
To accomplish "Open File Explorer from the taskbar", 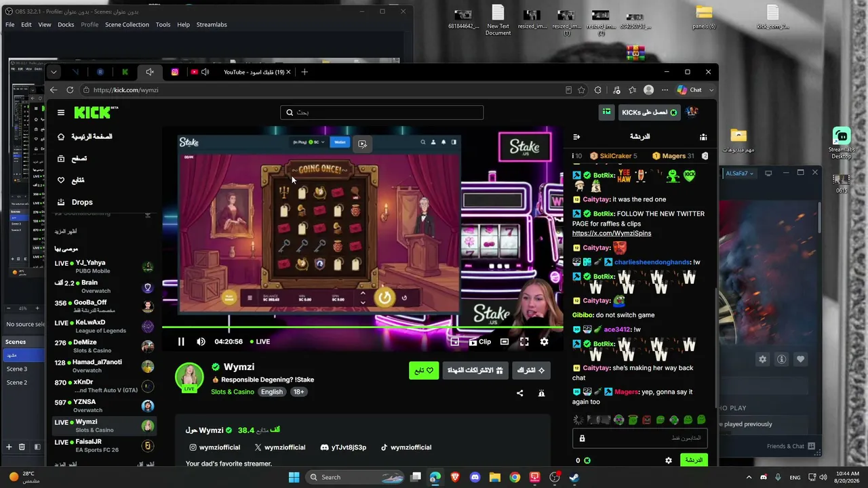I will pyautogui.click(x=495, y=477).
